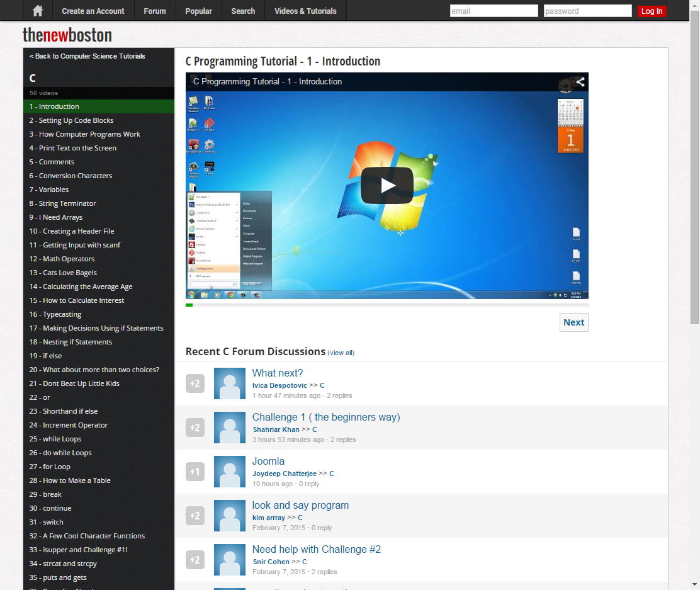
Task: Click the Log In button
Action: point(652,11)
